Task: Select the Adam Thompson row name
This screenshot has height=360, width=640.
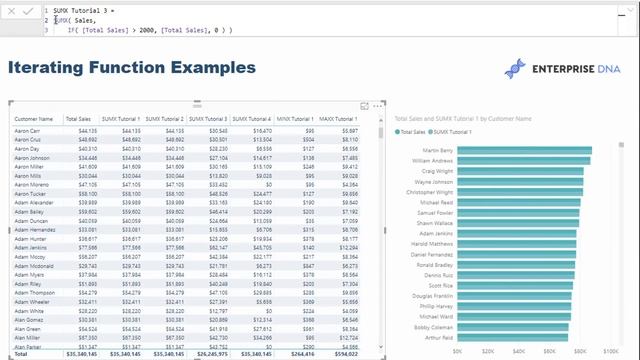Action: pos(35,293)
